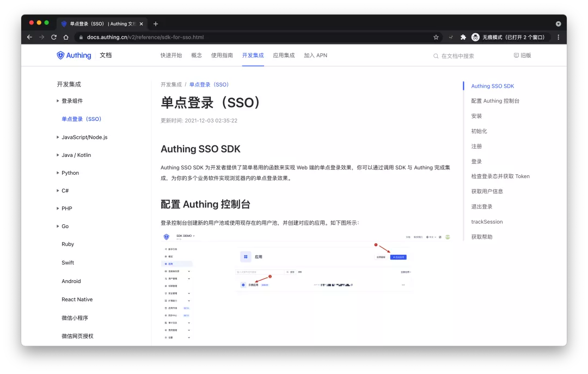Expand the PHP section
The width and height of the screenshot is (588, 374).
58,208
